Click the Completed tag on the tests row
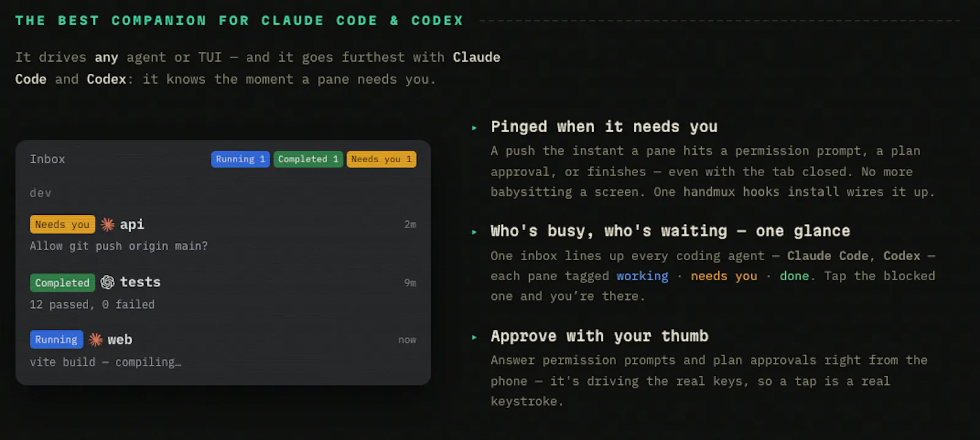Image resolution: width=980 pixels, height=440 pixels. pos(62,283)
